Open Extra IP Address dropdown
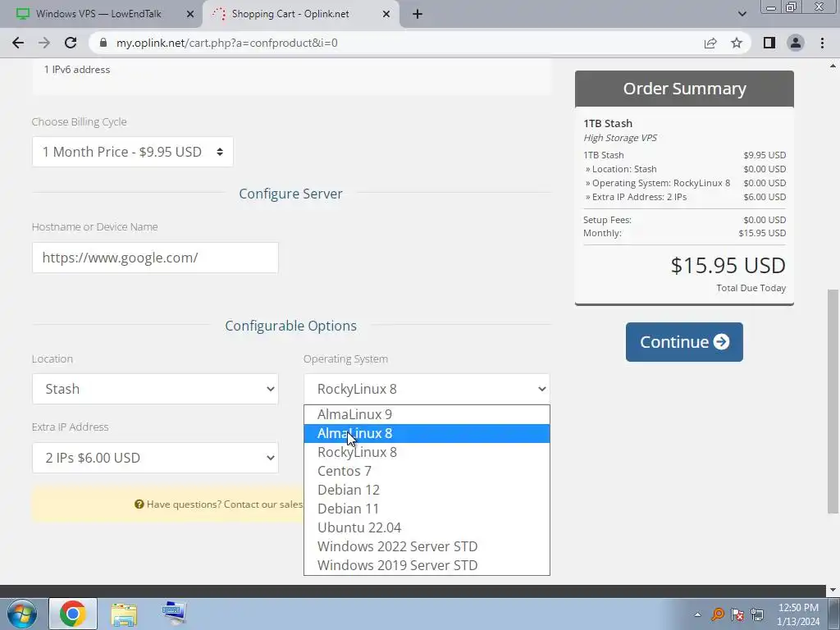 [x=155, y=458]
